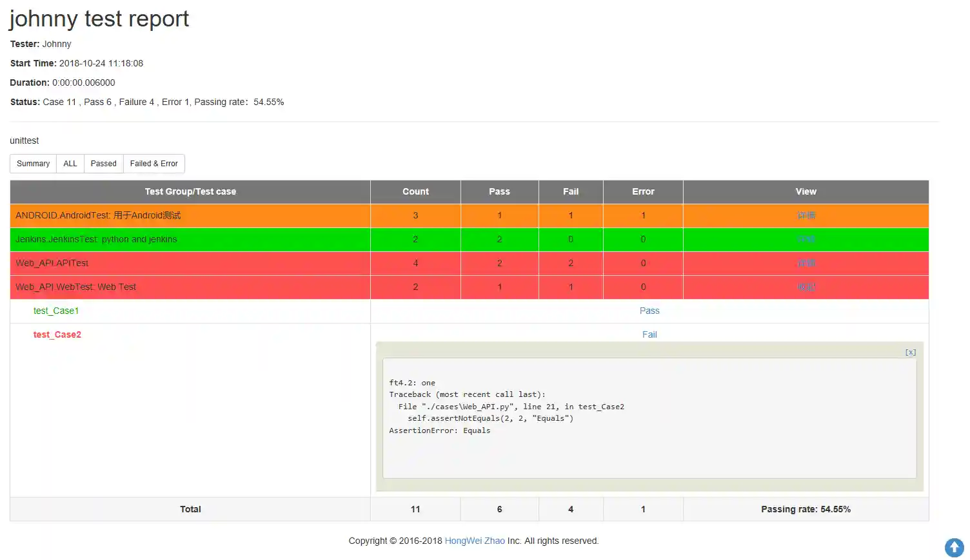970x560 pixels.
Task: Click the View column header
Action: 806,192
